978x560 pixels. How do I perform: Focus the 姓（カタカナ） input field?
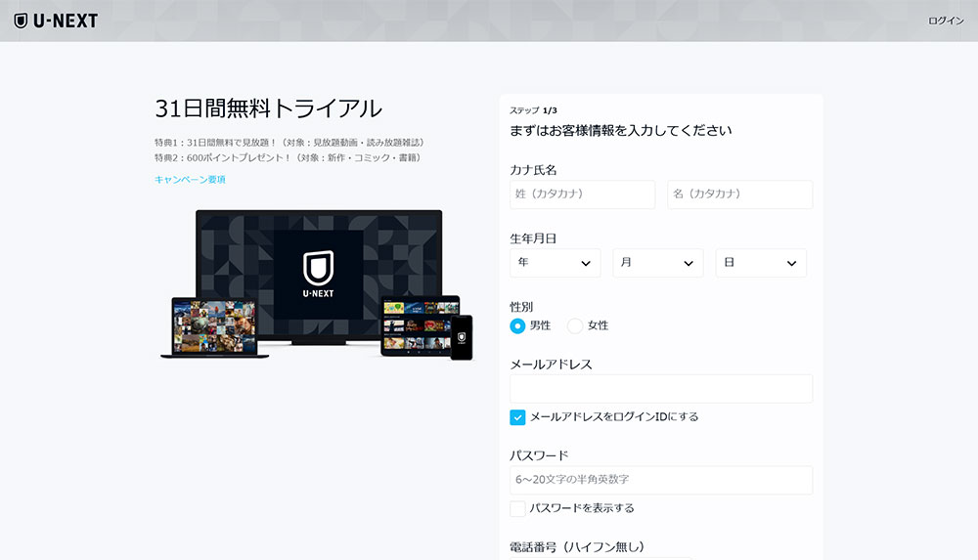point(582,194)
